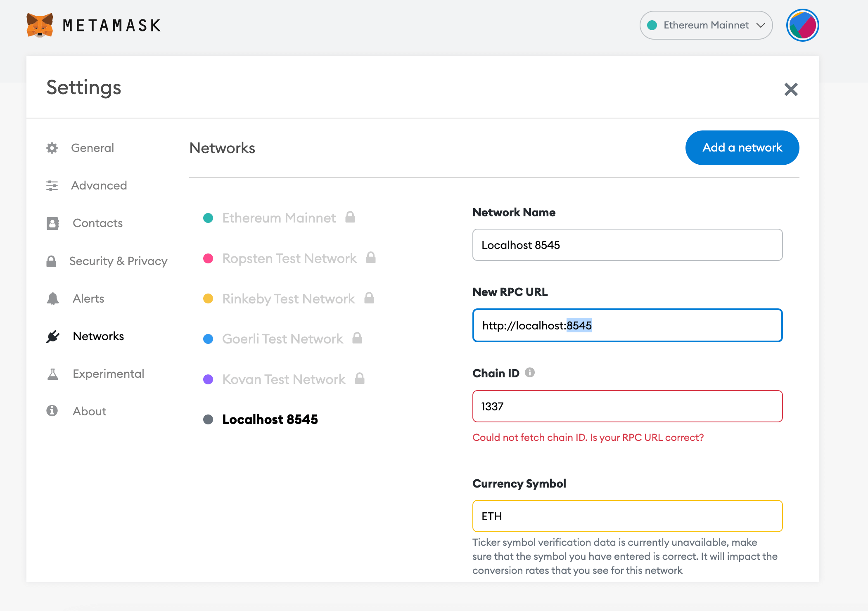Select Ropsten Test Network in the list
868x611 pixels.
289,258
